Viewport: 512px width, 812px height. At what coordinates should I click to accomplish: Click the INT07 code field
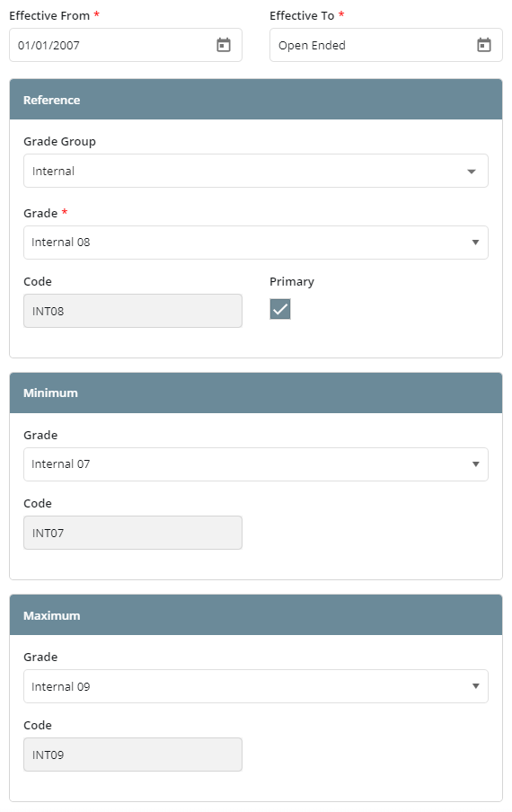click(x=133, y=533)
